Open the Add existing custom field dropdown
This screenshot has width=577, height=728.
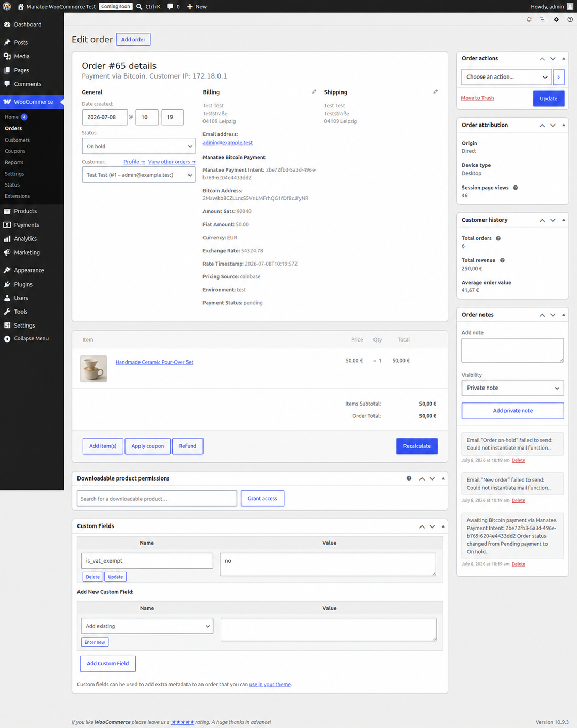[147, 626]
